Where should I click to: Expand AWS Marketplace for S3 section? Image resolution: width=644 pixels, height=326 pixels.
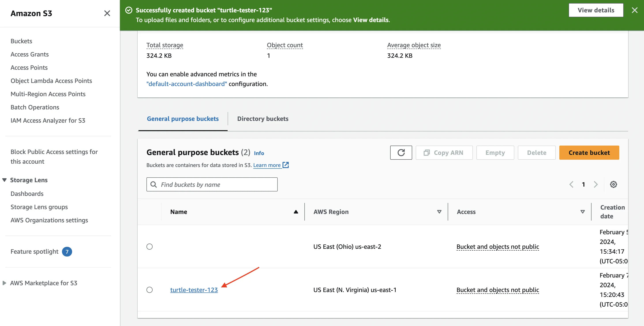(4, 283)
